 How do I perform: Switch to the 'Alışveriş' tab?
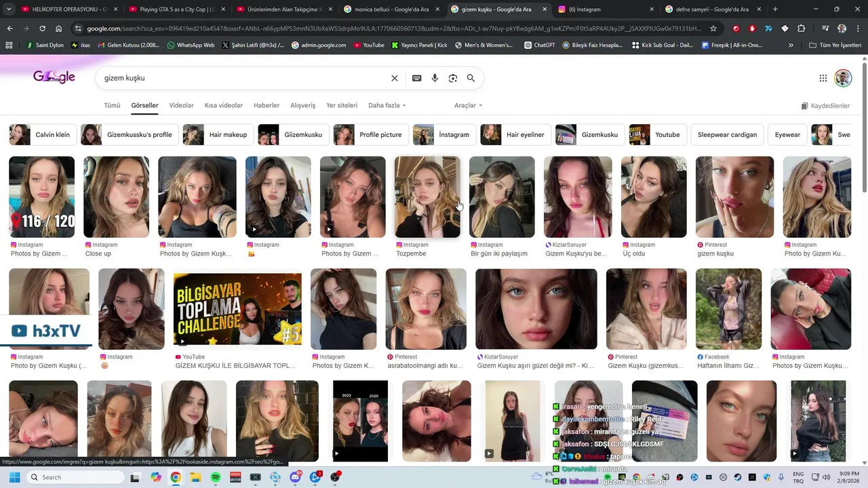303,106
